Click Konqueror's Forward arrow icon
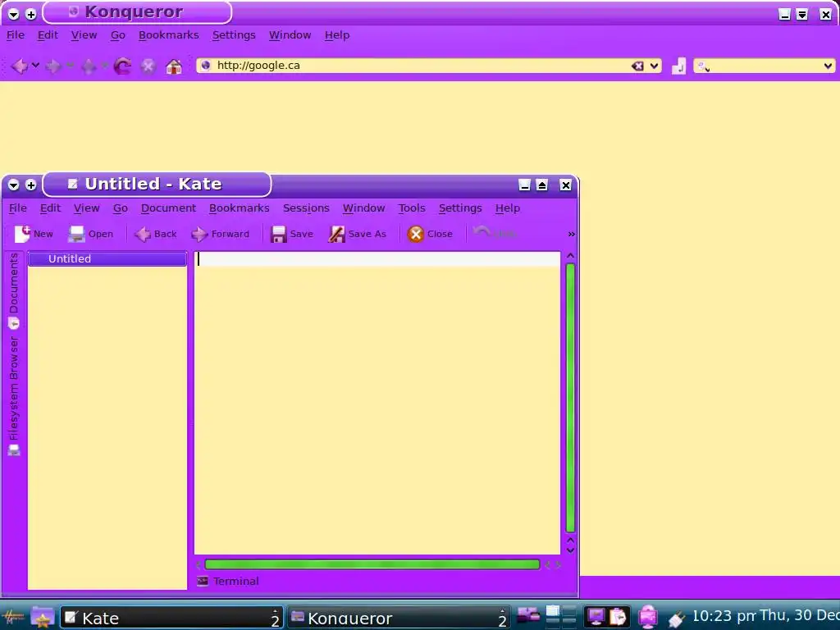Viewport: 840px width, 630px height. pos(53,66)
